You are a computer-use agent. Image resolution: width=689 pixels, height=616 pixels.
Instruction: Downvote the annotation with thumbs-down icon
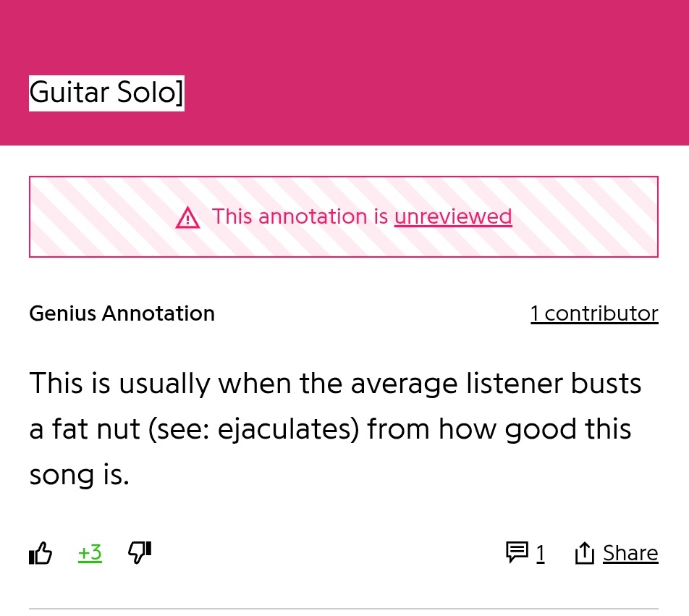(140, 552)
